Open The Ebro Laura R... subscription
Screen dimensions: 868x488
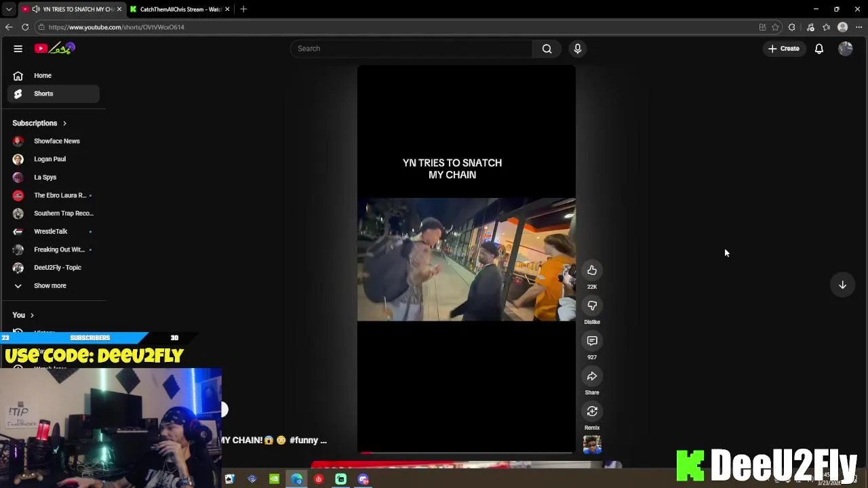tap(54, 195)
